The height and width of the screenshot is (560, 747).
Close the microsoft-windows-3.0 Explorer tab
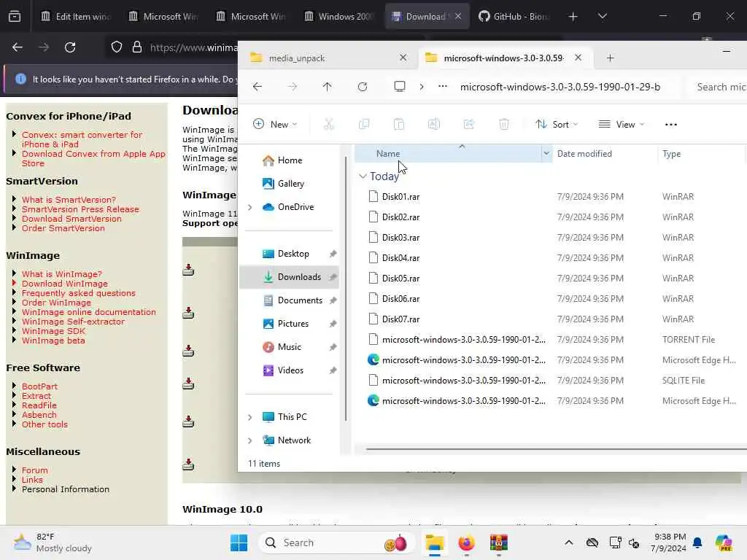point(578,58)
